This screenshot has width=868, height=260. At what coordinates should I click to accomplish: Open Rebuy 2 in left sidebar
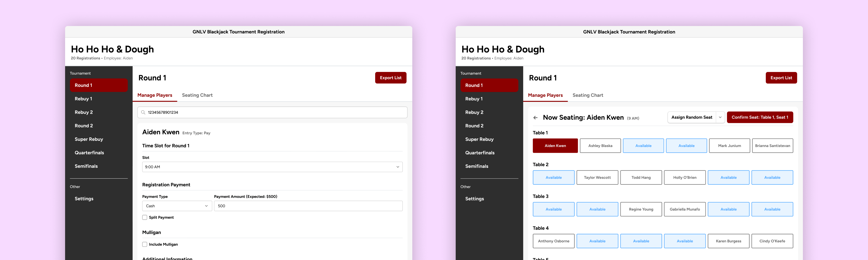click(x=84, y=112)
